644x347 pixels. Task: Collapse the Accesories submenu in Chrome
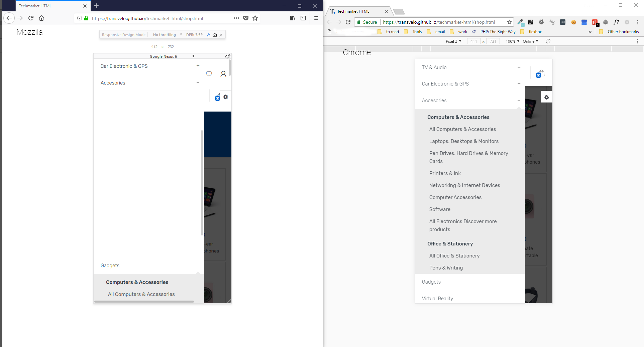pos(519,101)
